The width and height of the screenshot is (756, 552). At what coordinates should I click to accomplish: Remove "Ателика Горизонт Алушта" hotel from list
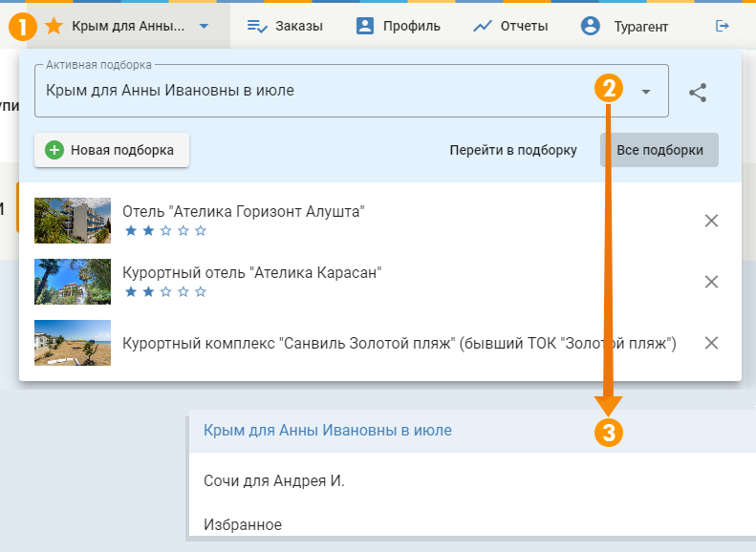pos(711,221)
